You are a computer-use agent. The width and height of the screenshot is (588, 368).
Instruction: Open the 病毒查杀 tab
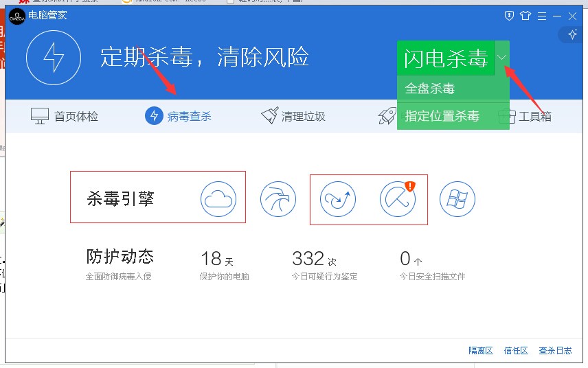click(x=178, y=116)
